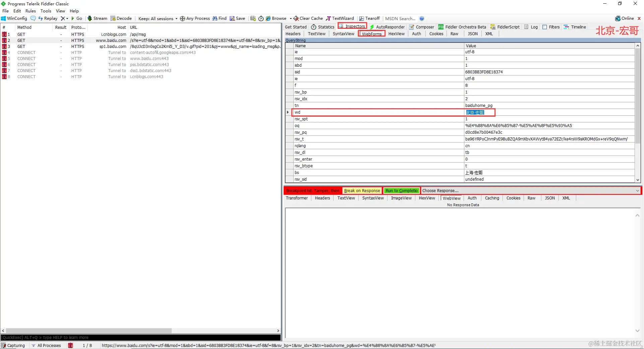Click Clear Cache in the toolbar
This screenshot has height=349, width=644.
(x=308, y=18)
